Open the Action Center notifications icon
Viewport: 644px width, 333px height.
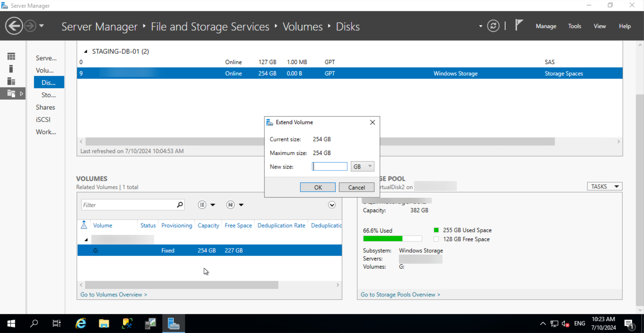click(x=630, y=324)
